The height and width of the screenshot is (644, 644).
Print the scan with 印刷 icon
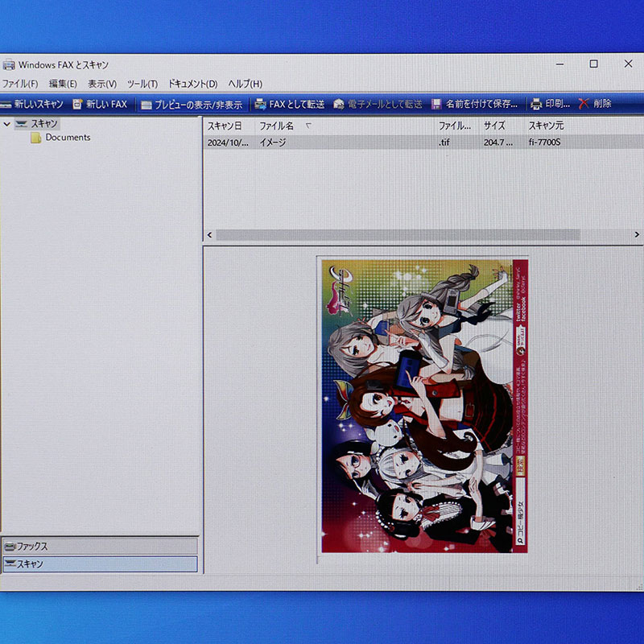coord(536,104)
